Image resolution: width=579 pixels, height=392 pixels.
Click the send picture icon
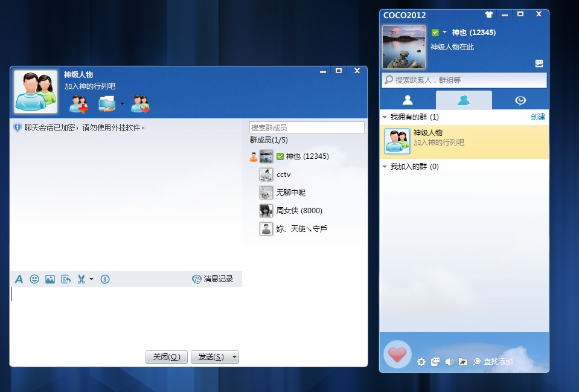50,279
